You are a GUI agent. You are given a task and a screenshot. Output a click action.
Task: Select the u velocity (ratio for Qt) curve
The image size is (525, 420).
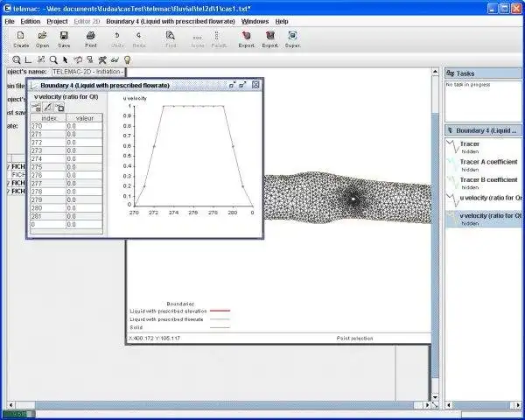(x=484, y=200)
